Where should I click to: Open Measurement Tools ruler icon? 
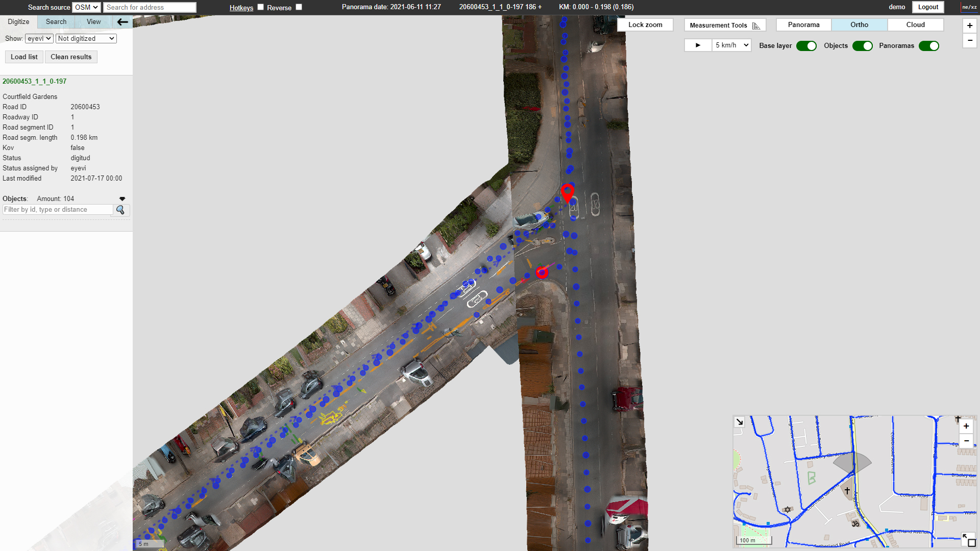click(756, 26)
